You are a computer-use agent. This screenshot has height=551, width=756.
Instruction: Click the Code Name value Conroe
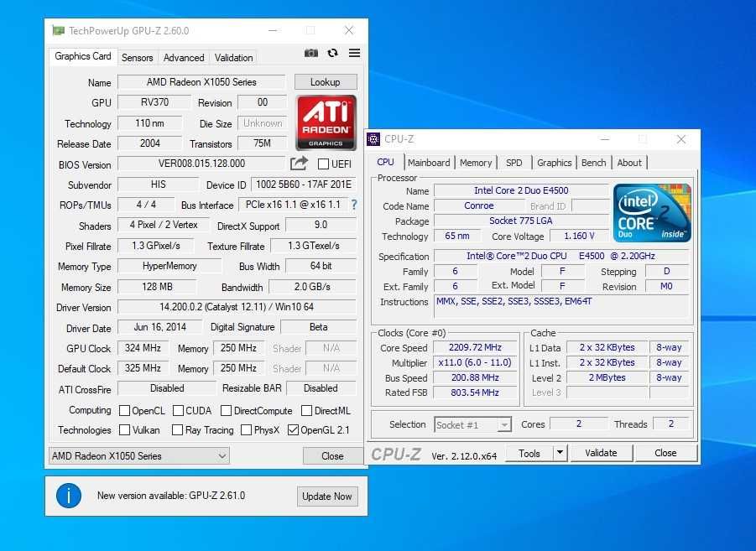(x=479, y=205)
